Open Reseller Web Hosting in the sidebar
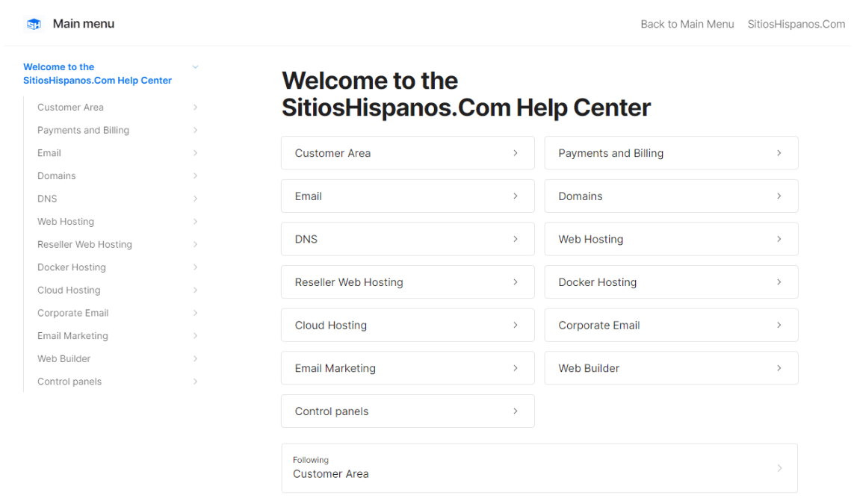The height and width of the screenshot is (504, 854). pos(85,244)
